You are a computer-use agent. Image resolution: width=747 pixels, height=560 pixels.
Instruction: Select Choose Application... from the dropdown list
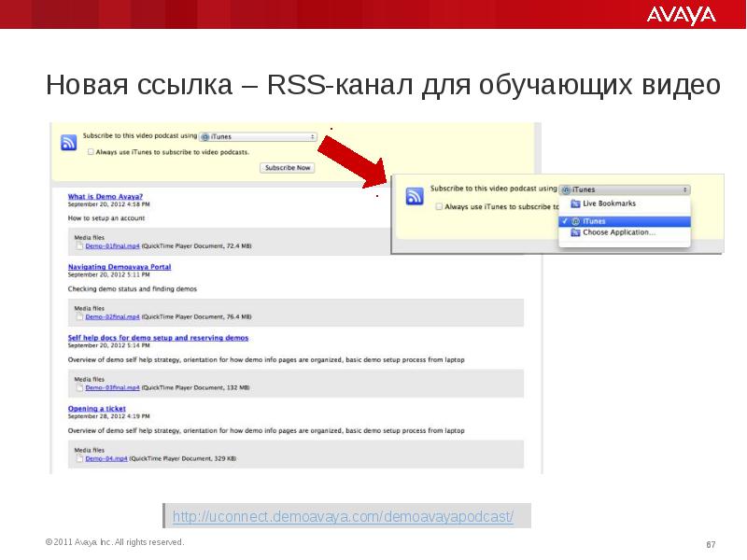point(618,232)
